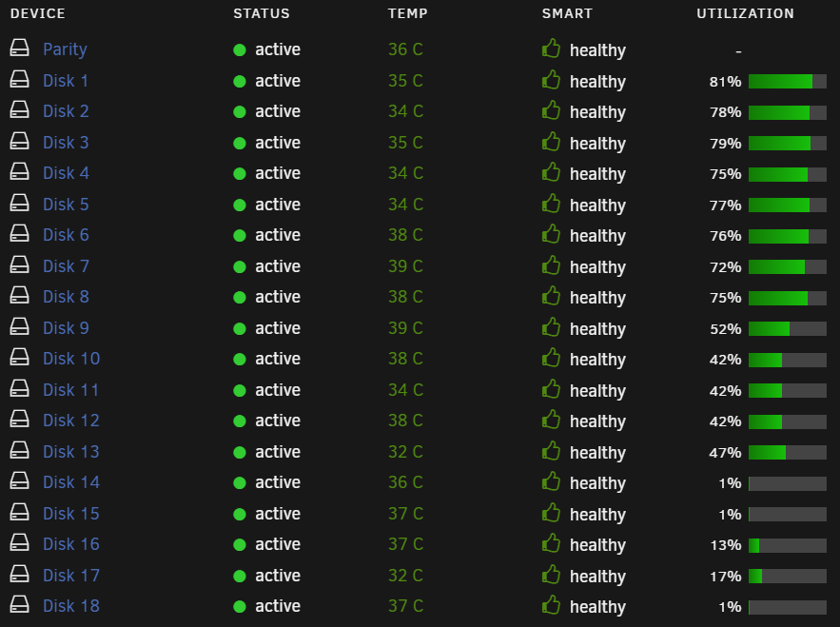Image resolution: width=840 pixels, height=627 pixels.
Task: Click the drive icon beside Parity
Action: point(20,48)
